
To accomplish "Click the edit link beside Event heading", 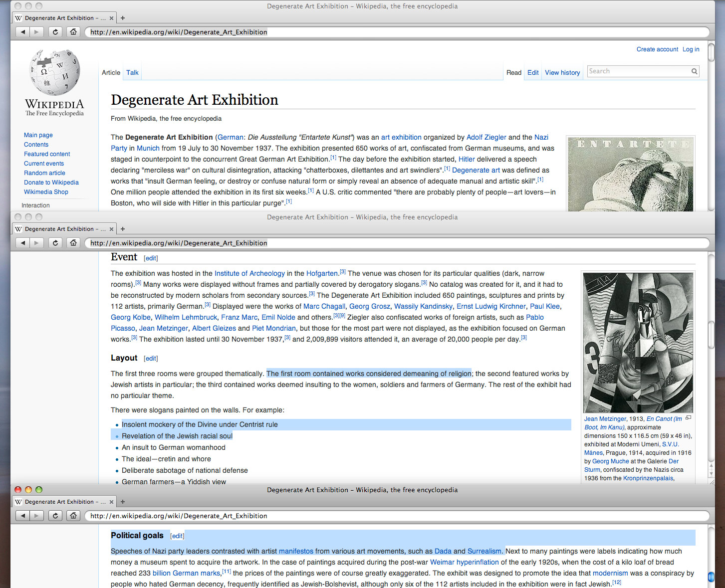I will [x=151, y=258].
